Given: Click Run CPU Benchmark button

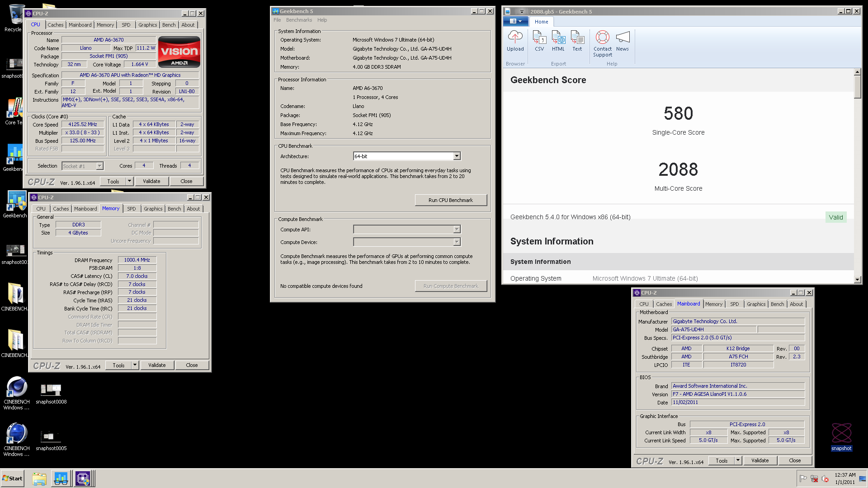Looking at the screenshot, I should tap(451, 200).
